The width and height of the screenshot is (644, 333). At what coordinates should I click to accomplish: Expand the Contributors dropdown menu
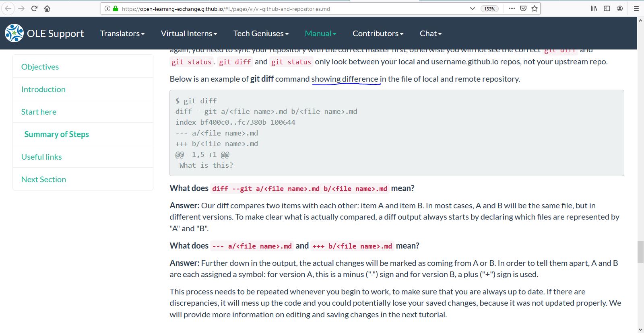click(378, 33)
